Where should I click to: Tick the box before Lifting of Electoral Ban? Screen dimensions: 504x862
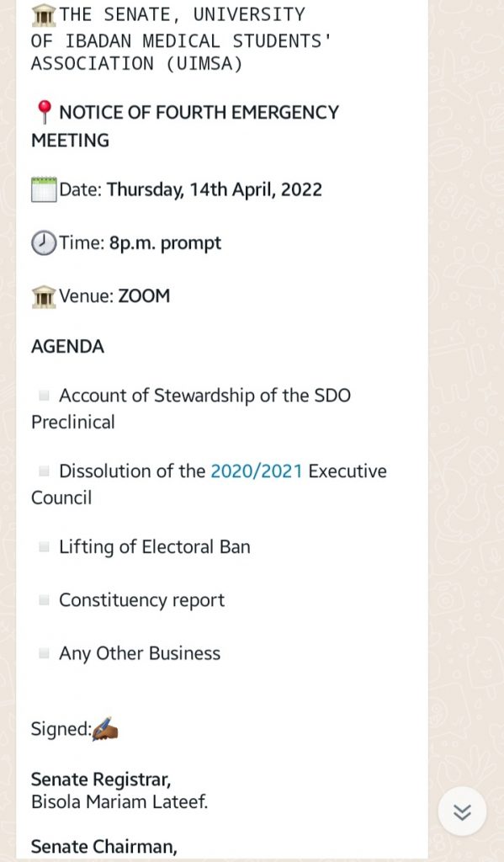click(44, 546)
